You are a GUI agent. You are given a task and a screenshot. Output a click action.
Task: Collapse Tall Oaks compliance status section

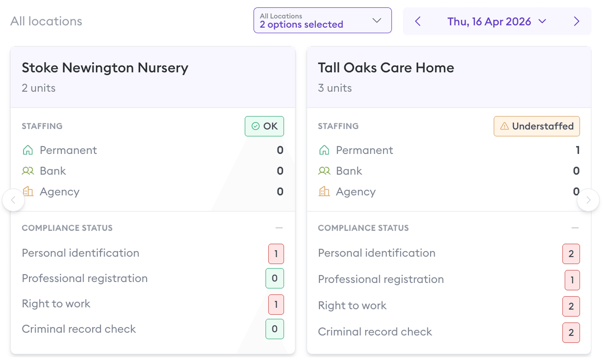coord(575,228)
